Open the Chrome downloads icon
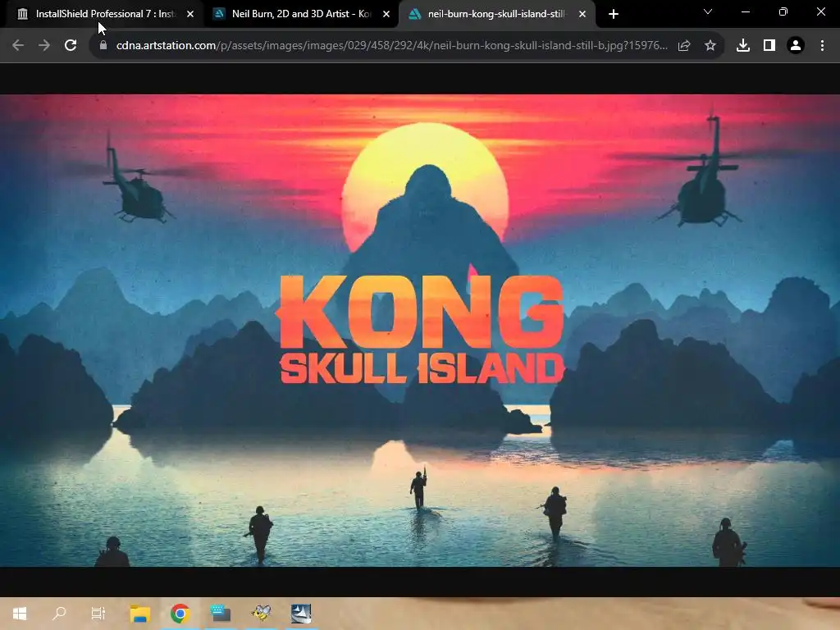 [x=743, y=46]
